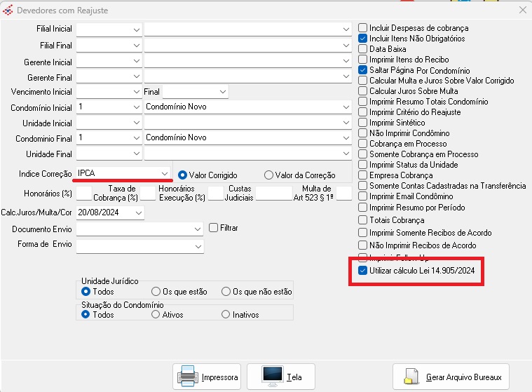This screenshot has height=392, width=532.
Task: Toggle Incluir Despesas de cobrança checkbox
Action: tap(362, 28)
